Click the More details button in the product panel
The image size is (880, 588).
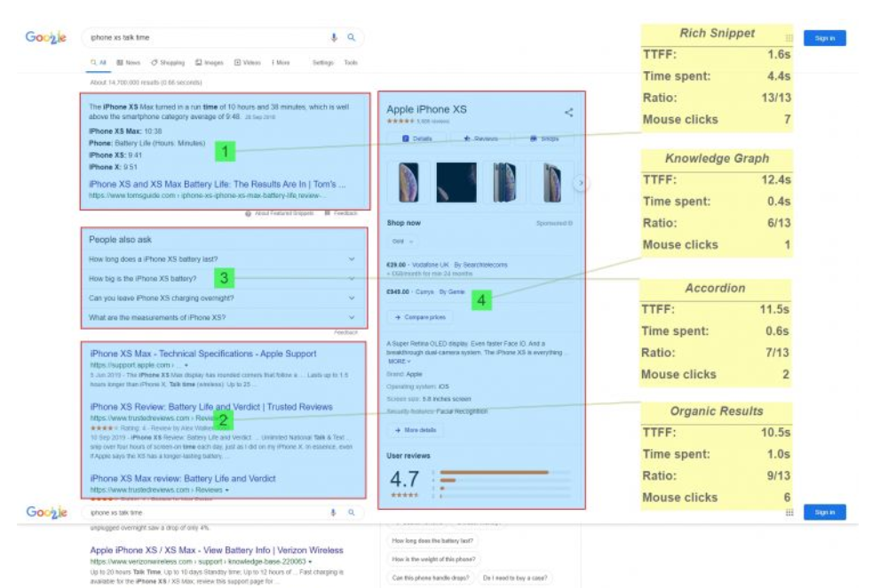[416, 430]
